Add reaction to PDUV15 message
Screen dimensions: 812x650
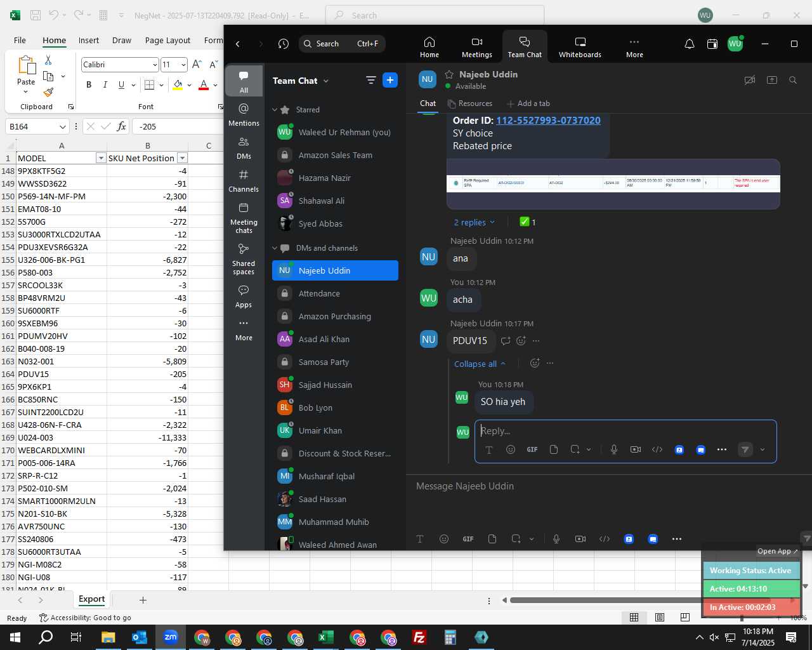(521, 341)
